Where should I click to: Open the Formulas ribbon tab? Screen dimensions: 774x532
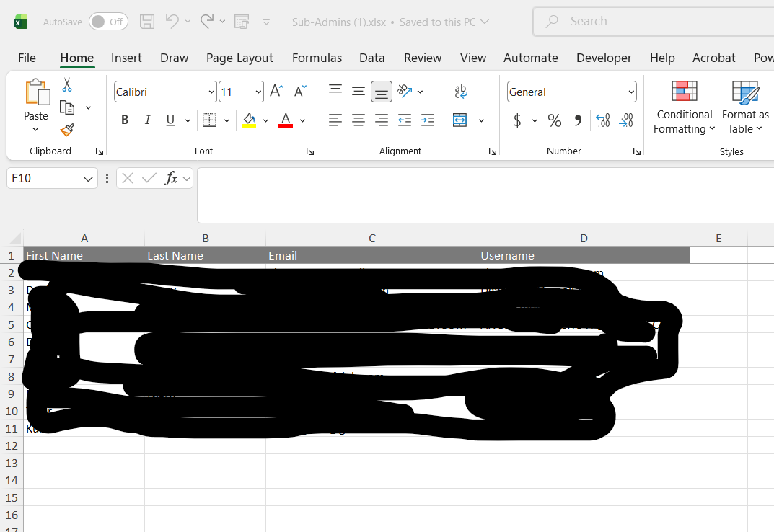tap(317, 58)
